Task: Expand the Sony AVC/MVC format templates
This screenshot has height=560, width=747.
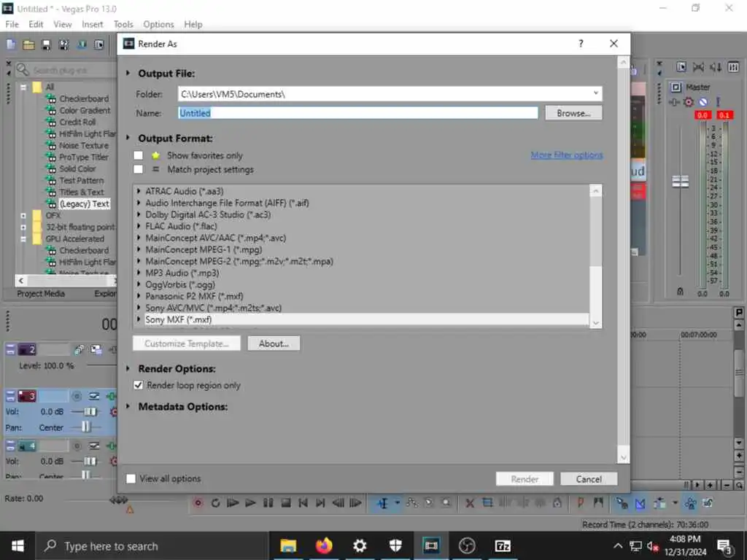Action: tap(139, 308)
